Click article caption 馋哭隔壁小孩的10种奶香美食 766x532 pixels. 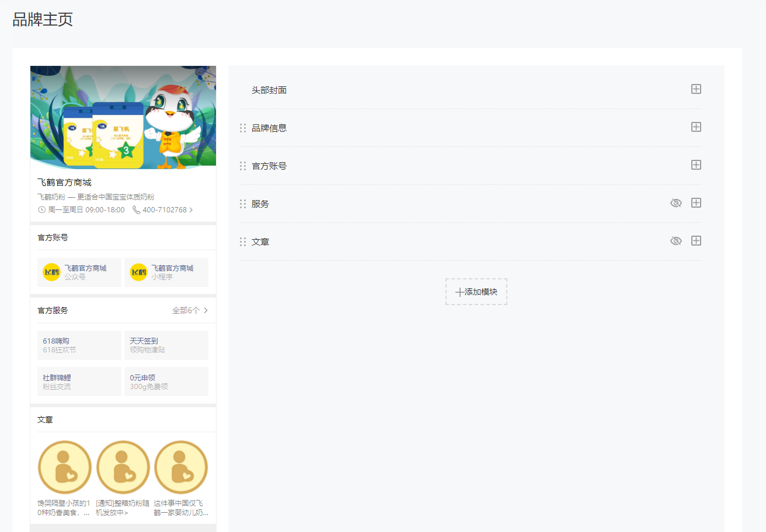click(64, 508)
